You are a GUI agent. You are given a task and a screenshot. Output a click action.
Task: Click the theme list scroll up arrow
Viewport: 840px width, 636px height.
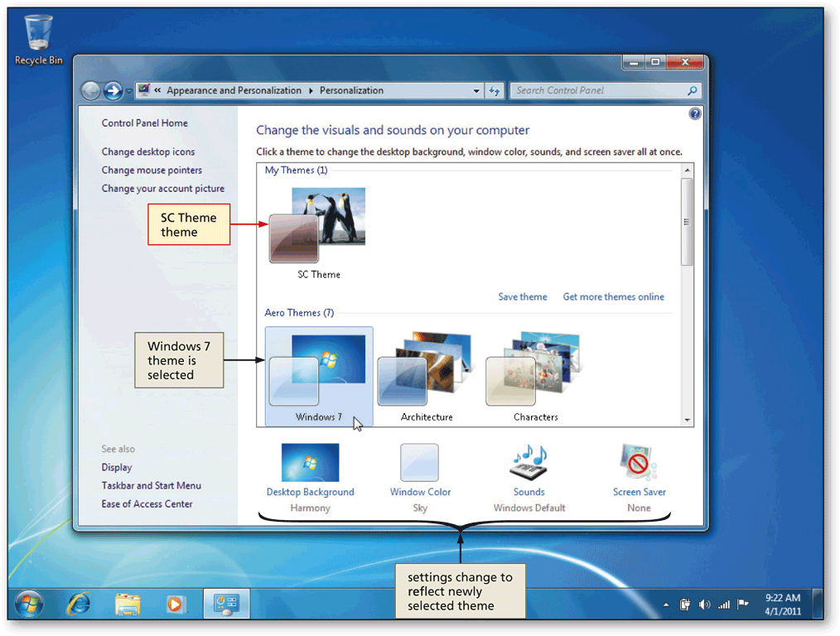tap(688, 171)
